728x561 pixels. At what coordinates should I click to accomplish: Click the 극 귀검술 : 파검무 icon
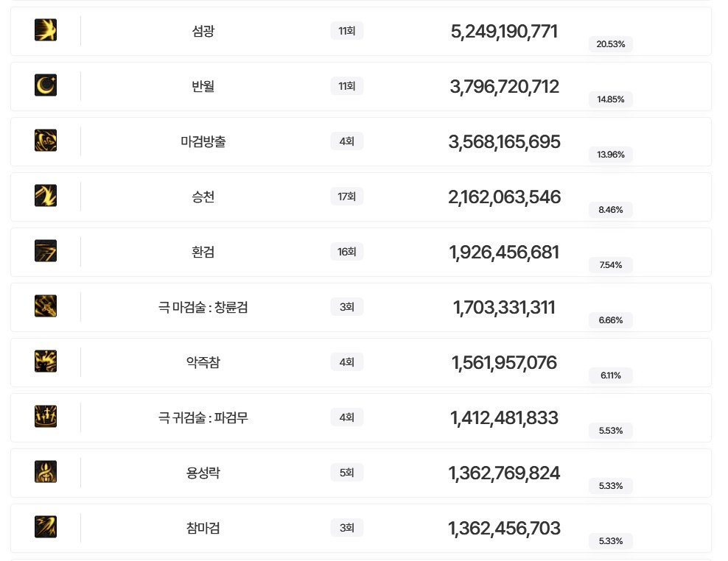click(46, 417)
